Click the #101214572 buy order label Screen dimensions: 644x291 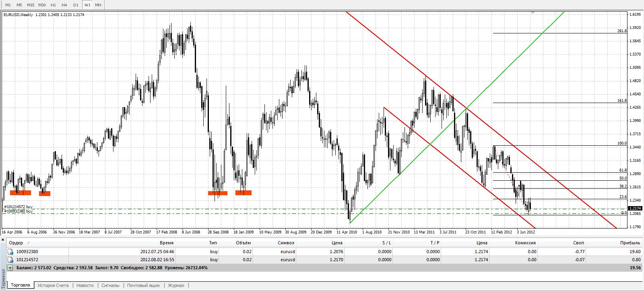(18, 207)
